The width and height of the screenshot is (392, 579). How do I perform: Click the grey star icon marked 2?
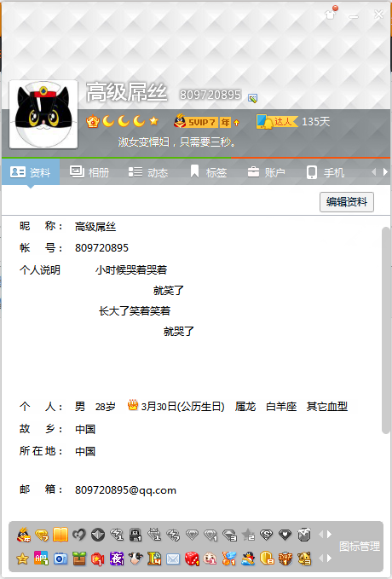[x=248, y=535]
